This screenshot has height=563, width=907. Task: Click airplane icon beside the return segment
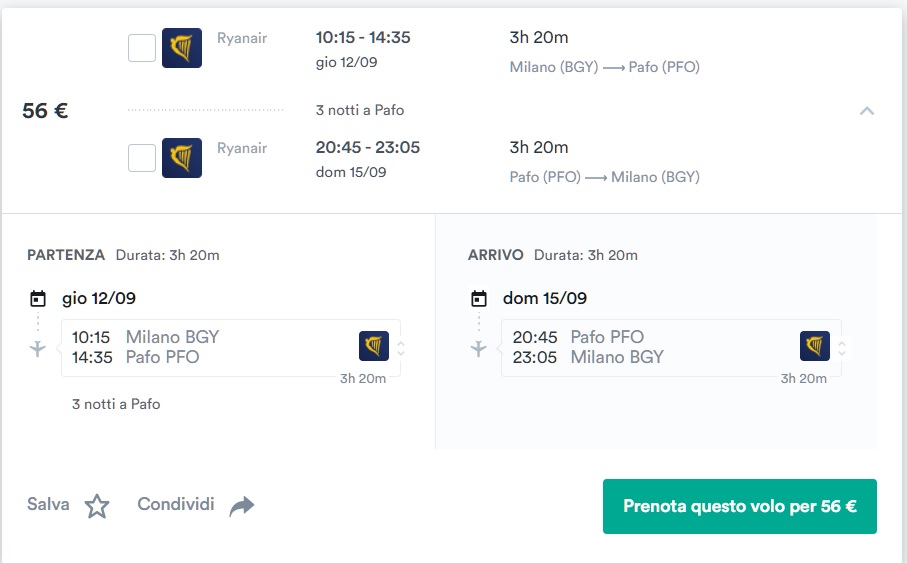478,348
